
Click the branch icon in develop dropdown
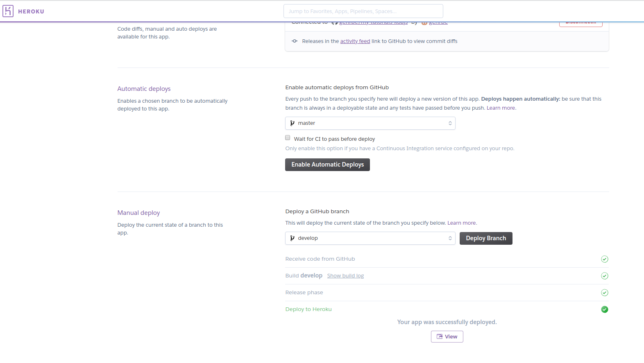tap(292, 238)
